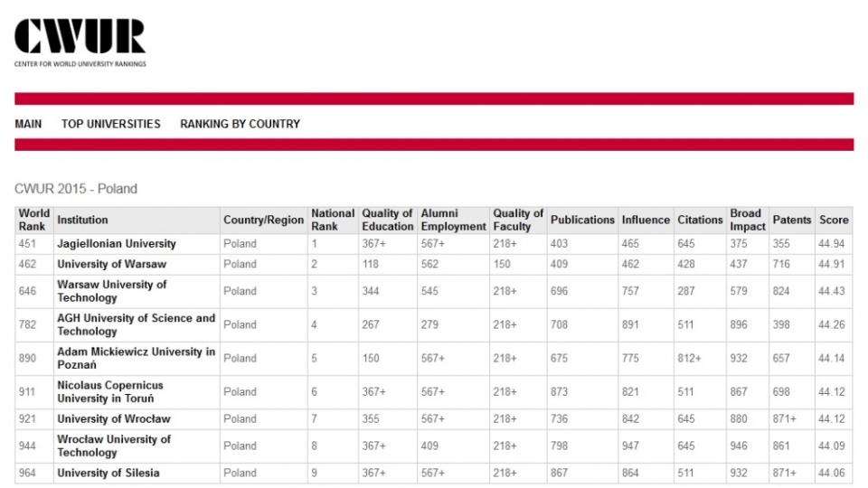Open Jagiellonian University link
Image resolution: width=868 pixels, height=488 pixels.
[117, 243]
